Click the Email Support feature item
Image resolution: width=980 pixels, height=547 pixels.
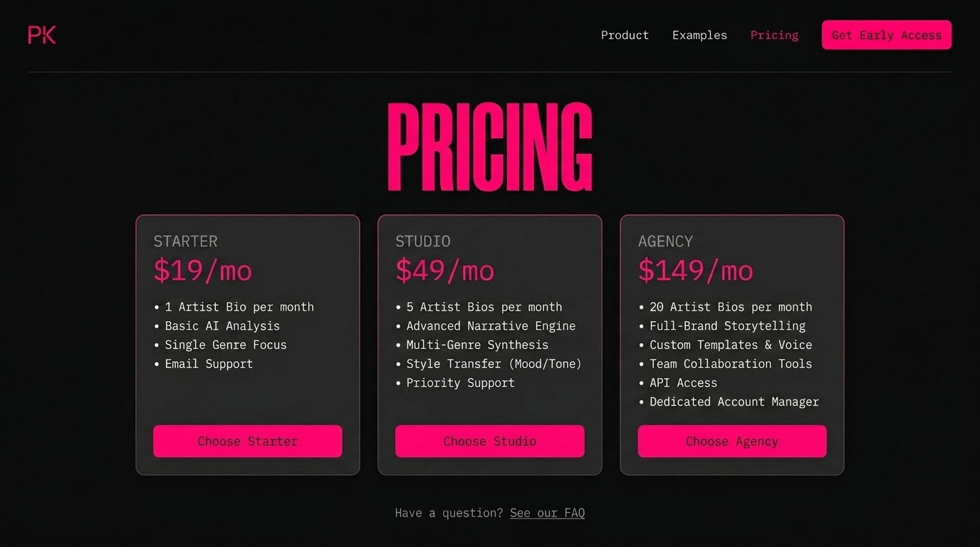[209, 364]
